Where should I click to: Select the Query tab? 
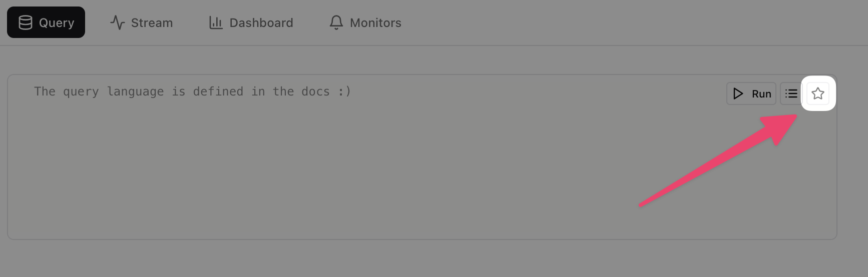pyautogui.click(x=46, y=22)
